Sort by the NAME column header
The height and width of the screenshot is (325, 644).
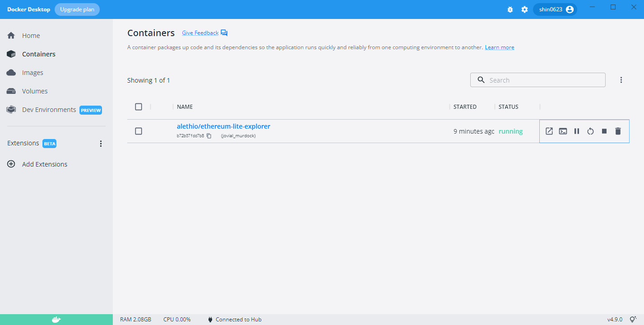(185, 107)
